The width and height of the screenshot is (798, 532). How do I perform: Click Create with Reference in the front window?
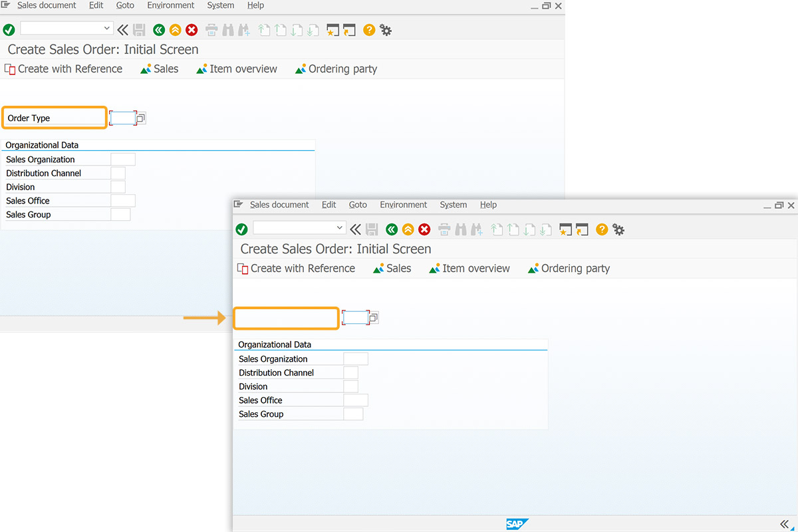[x=297, y=268]
